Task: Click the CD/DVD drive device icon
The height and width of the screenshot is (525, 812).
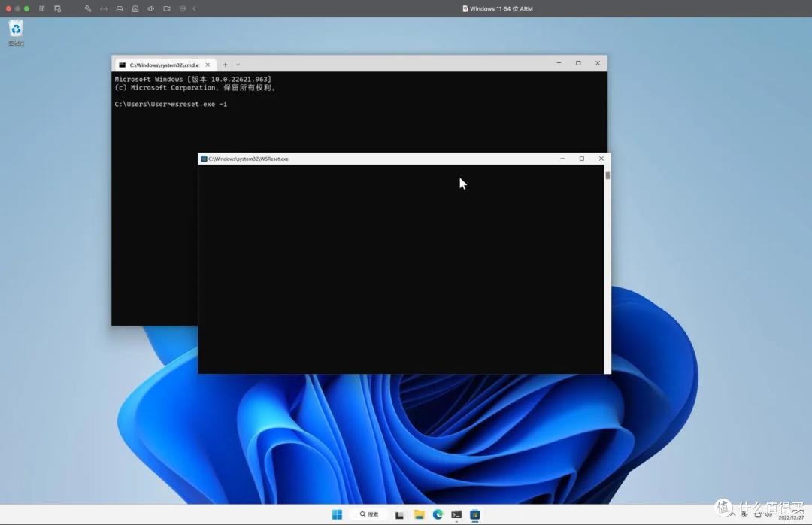Action: pyautogui.click(x=135, y=8)
